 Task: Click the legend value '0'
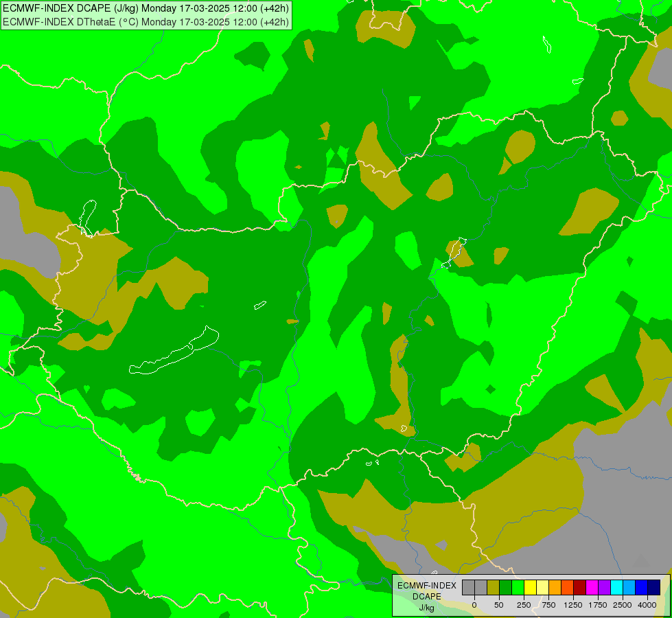[474, 605]
